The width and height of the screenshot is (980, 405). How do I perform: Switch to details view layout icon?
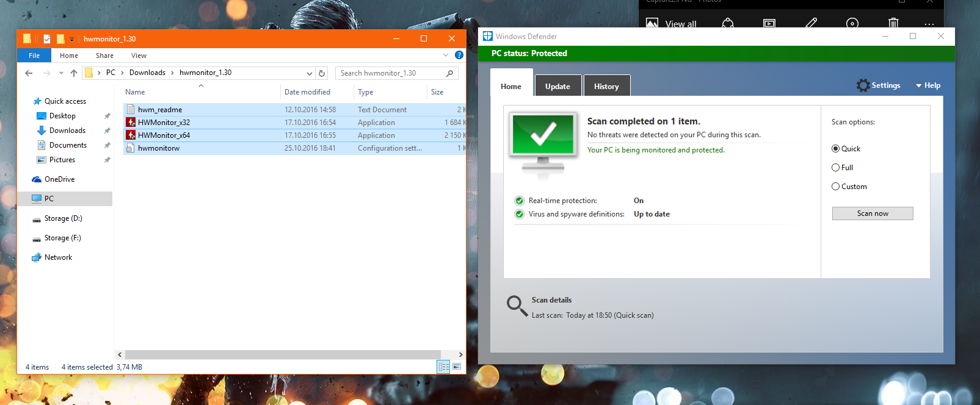(x=444, y=367)
